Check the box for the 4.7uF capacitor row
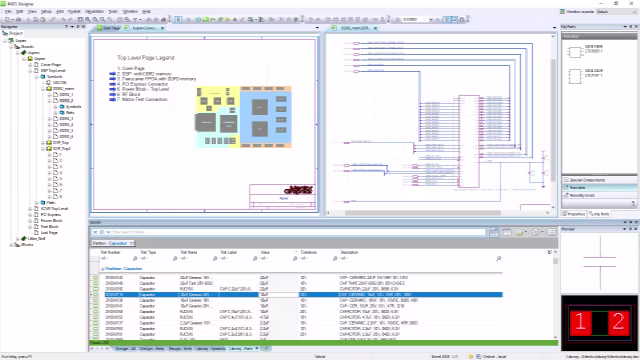 pyautogui.click(x=95, y=317)
